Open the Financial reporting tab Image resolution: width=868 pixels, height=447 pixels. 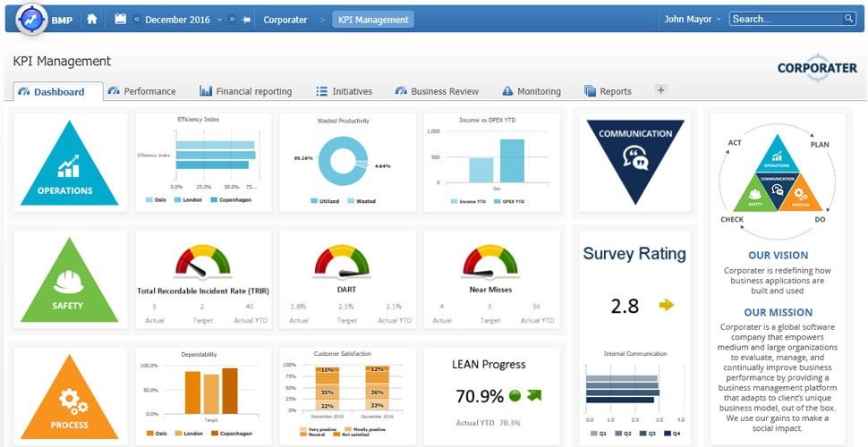coord(246,91)
